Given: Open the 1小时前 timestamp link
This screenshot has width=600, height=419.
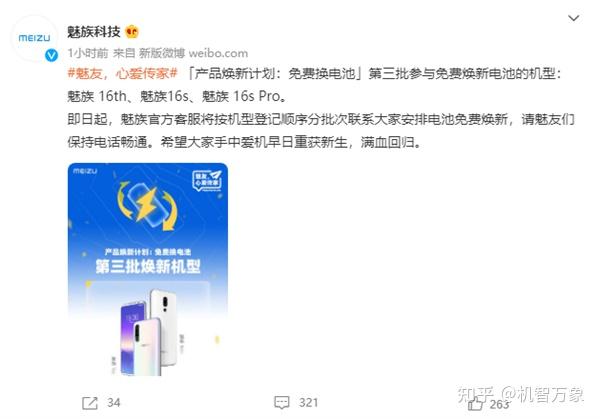Looking at the screenshot, I should 88,53.
